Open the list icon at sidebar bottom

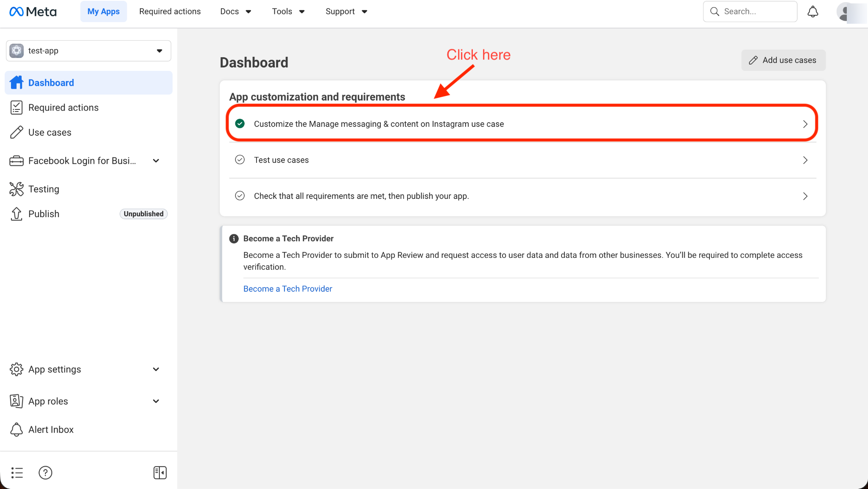17,472
